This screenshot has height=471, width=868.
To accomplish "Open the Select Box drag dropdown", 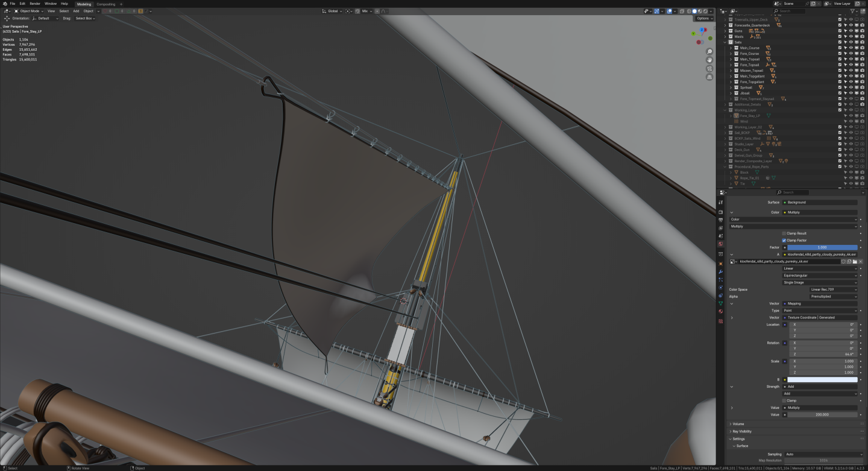I will 85,18.
